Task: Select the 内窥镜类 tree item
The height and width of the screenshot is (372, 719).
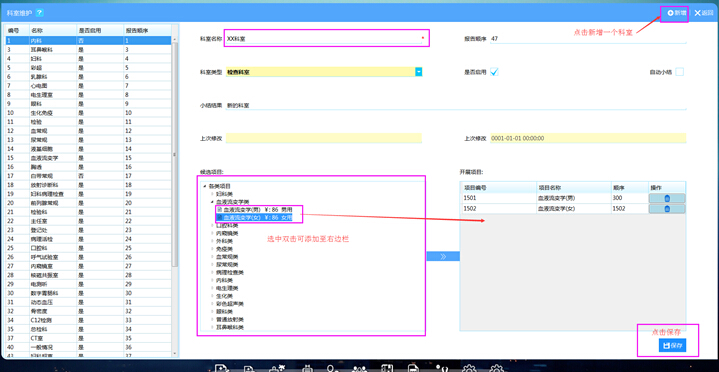Action: click(227, 233)
